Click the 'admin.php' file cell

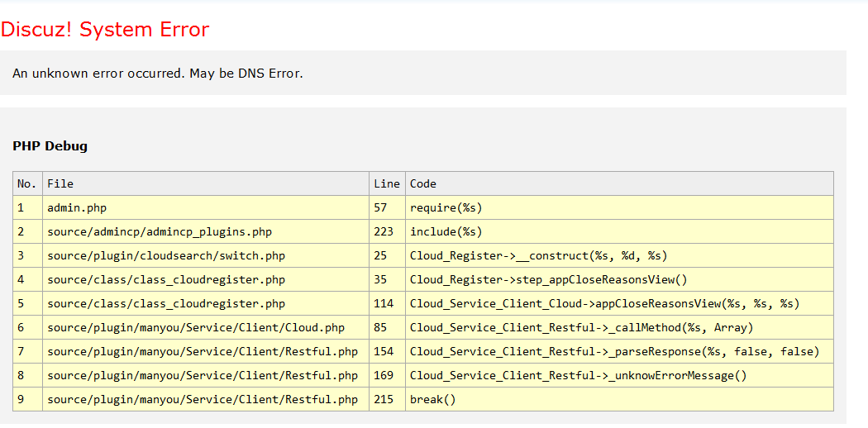point(206,208)
